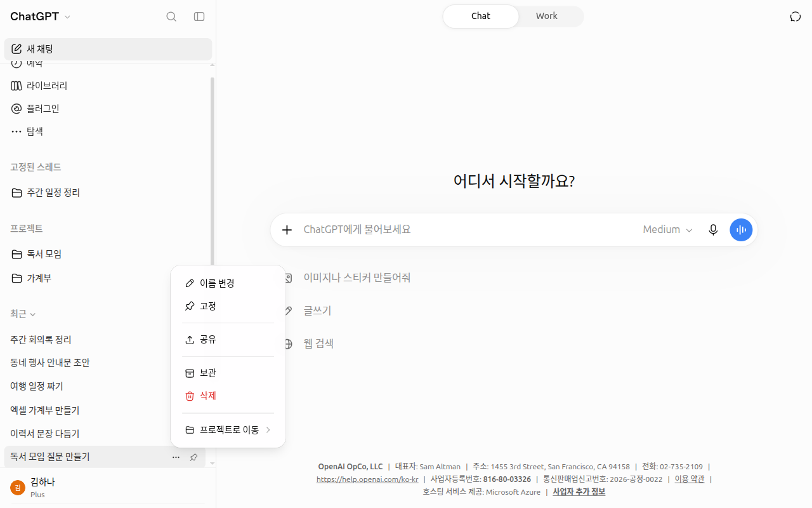Open the 이용 약관 link
812x508 pixels.
pyautogui.click(x=690, y=479)
